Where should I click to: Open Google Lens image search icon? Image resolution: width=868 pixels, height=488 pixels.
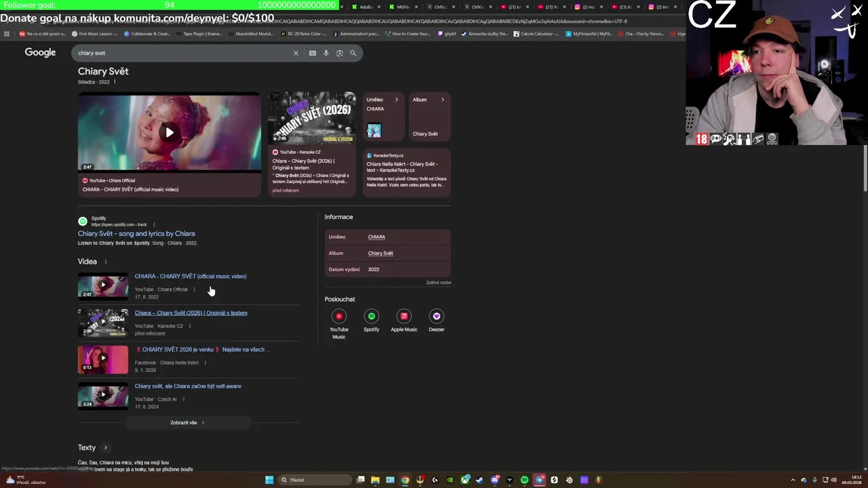[340, 53]
